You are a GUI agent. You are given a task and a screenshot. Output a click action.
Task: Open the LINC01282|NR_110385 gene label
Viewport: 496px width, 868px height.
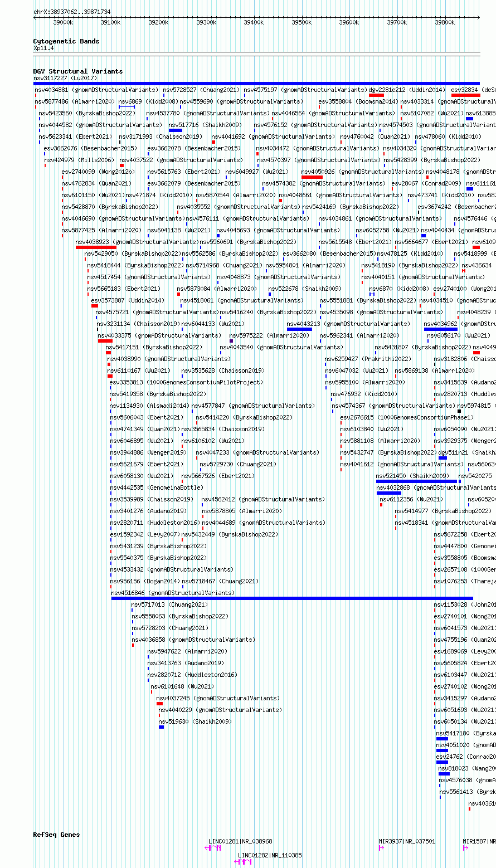(270, 855)
